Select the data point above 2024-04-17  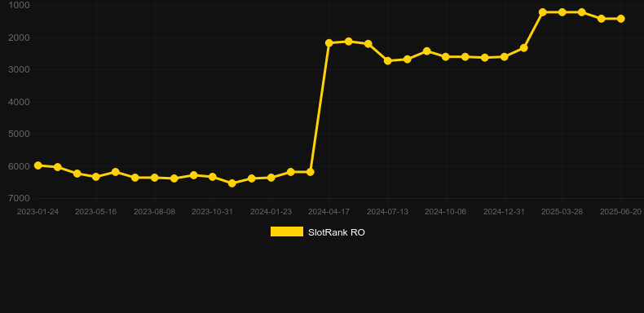329,43
